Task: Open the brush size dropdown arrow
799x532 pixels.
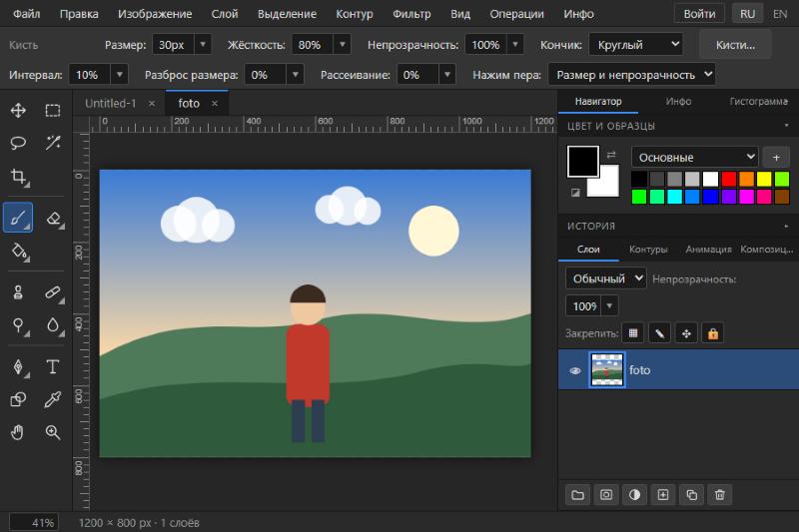Action: click(x=203, y=45)
